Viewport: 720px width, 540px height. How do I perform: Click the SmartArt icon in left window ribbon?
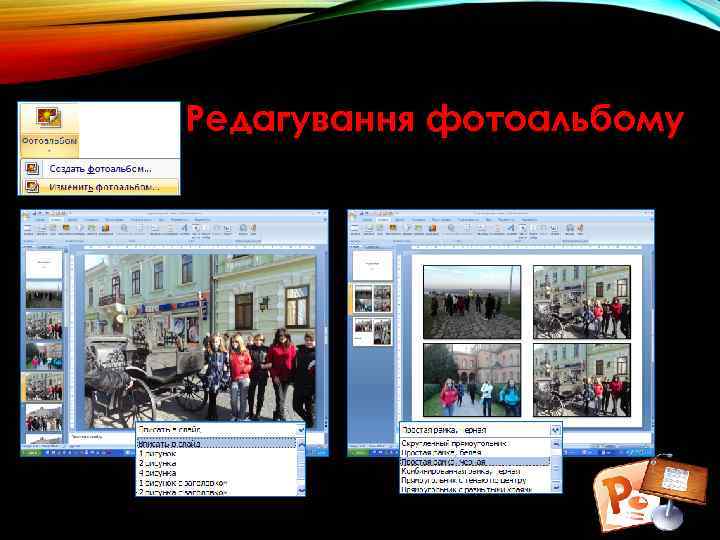(92, 228)
